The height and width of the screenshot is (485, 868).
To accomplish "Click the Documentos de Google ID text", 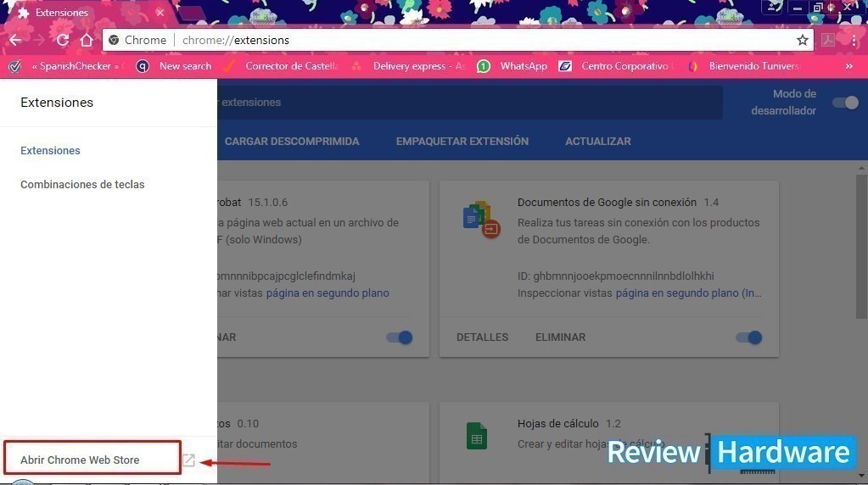I will 615,276.
